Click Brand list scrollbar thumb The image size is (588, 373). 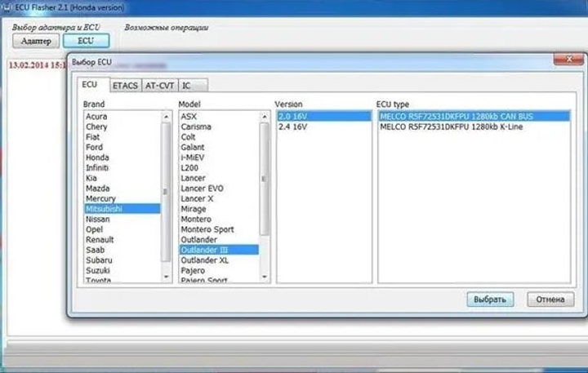click(166, 192)
